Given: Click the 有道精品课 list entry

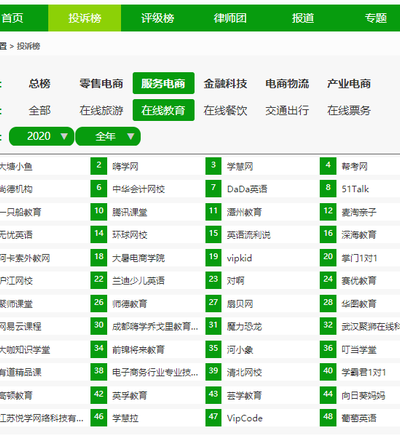Looking at the screenshot, I should (20, 372).
